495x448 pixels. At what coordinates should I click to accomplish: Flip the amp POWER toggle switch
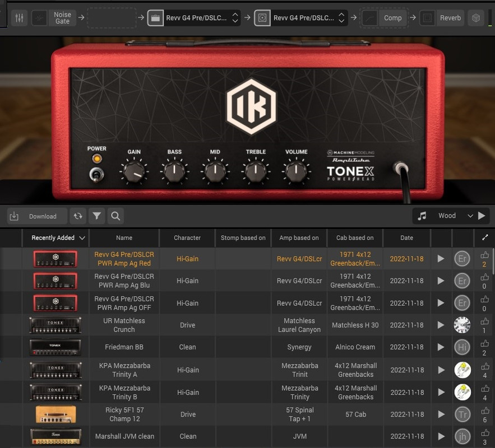tap(96, 174)
